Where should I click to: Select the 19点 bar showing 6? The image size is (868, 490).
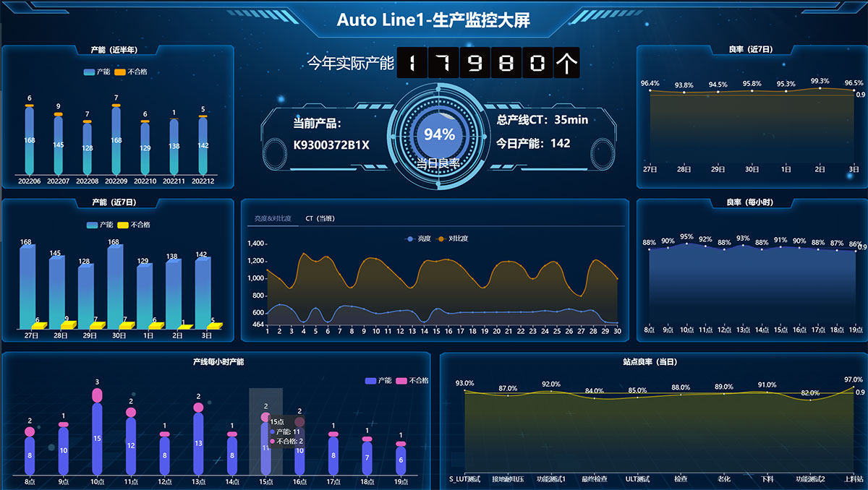tap(401, 460)
